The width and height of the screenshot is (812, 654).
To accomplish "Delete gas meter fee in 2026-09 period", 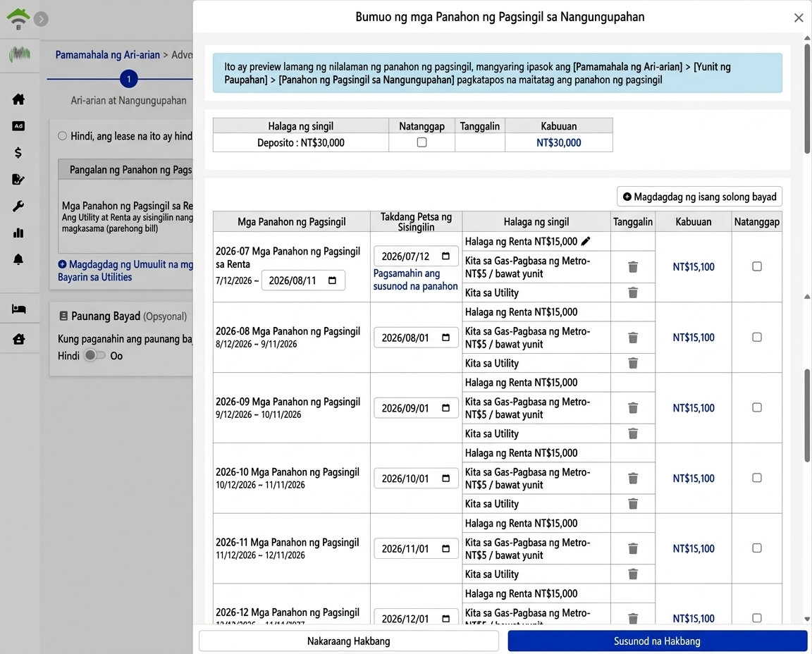I will point(633,408).
